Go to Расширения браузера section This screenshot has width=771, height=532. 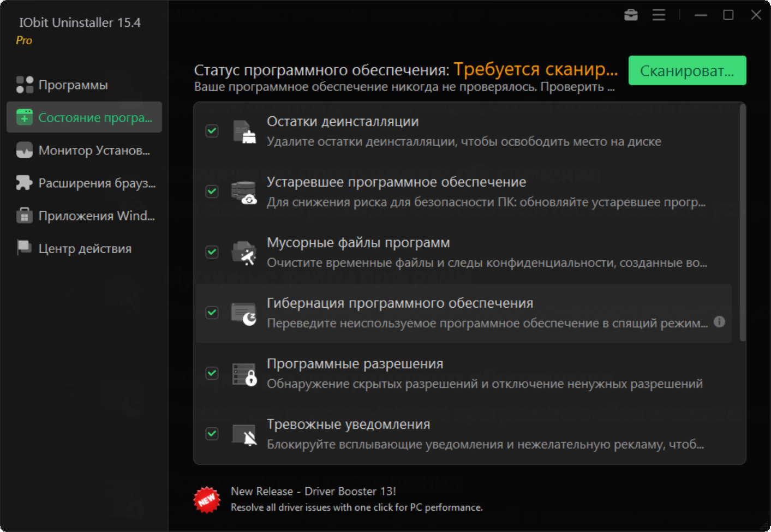click(x=97, y=183)
